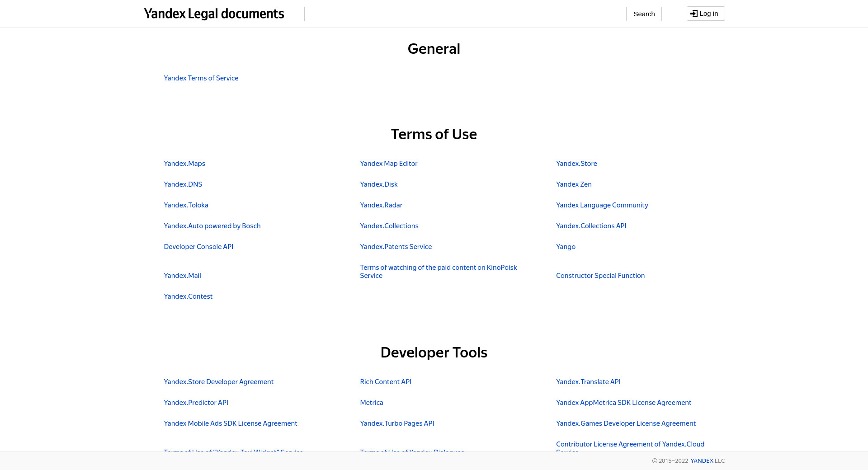Viewport: 868px width, 470px height.
Task: Open Yandex.Store Developer Agreement
Action: 218,382
